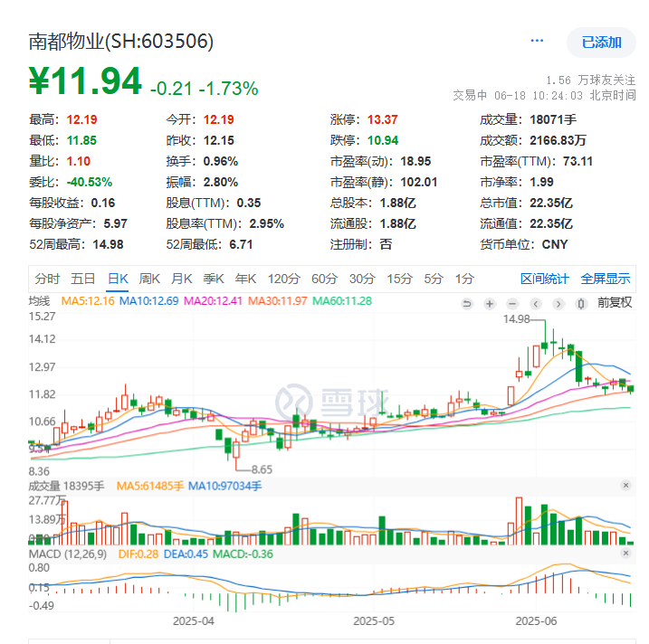Click the MA10:12.69 legend label
649x644 pixels.
click(149, 301)
